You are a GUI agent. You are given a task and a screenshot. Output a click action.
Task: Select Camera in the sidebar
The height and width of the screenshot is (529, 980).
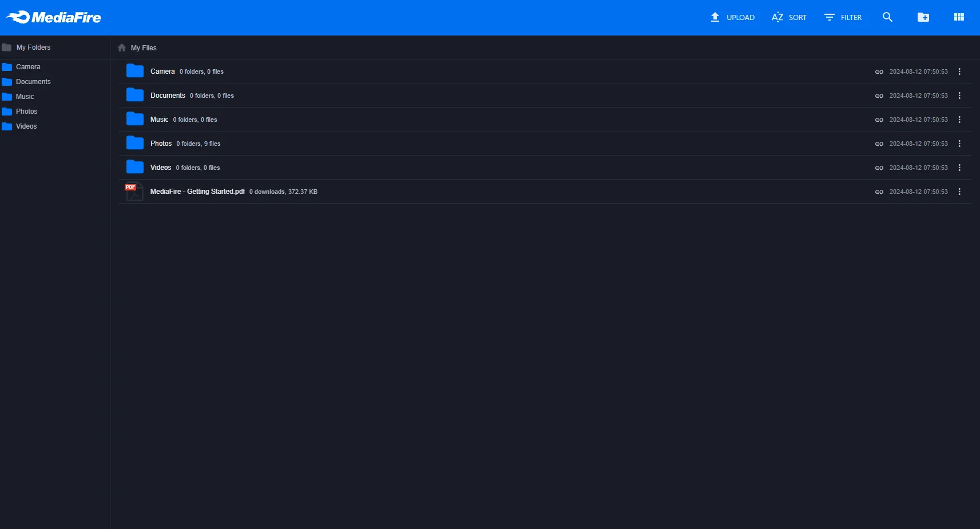point(28,67)
